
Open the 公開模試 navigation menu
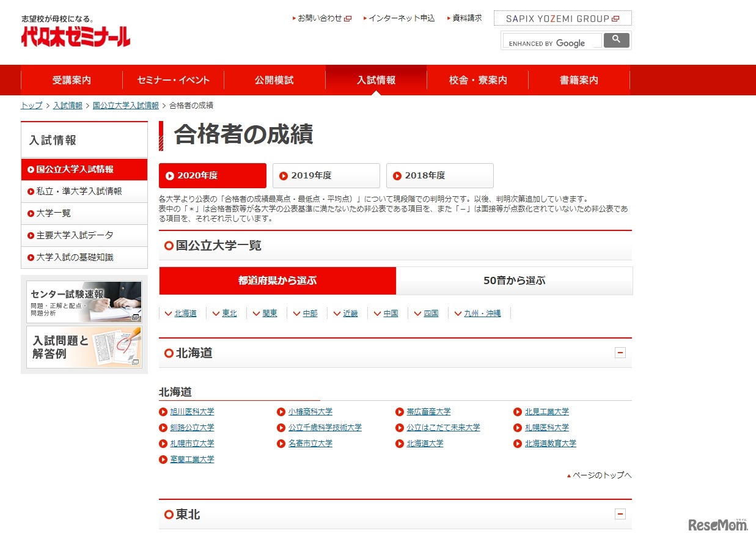pyautogui.click(x=273, y=79)
